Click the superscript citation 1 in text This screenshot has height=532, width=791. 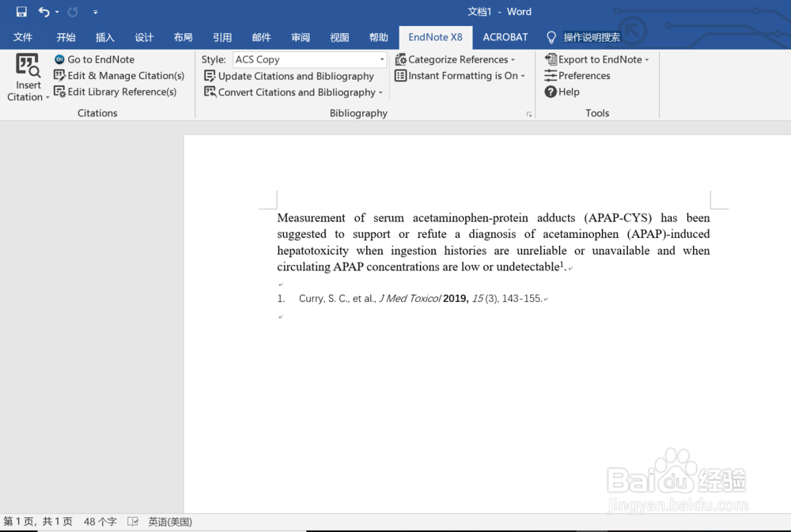tap(562, 264)
